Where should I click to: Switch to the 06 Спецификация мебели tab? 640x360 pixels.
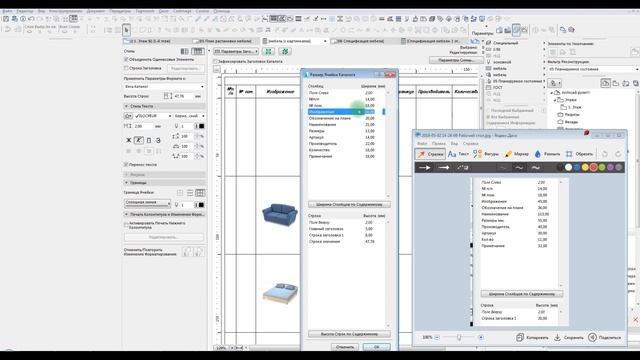tap(361, 41)
